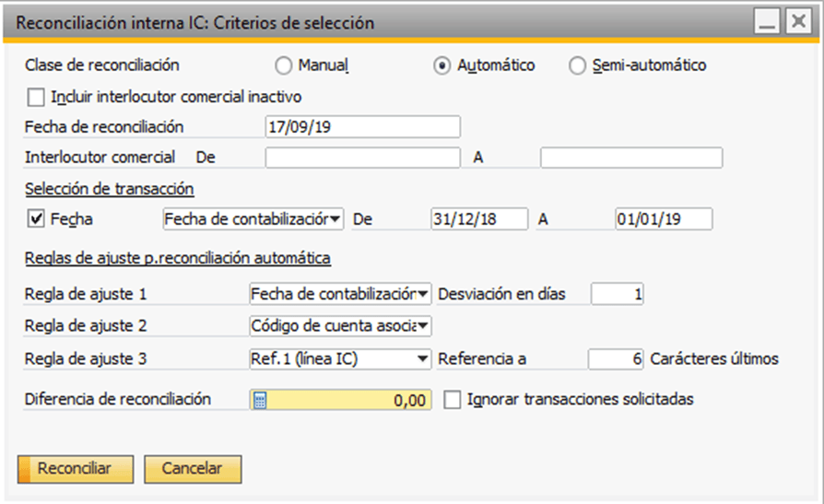Click the Clase de reconciliación label
The height and width of the screenshot is (504, 824).
[102, 65]
